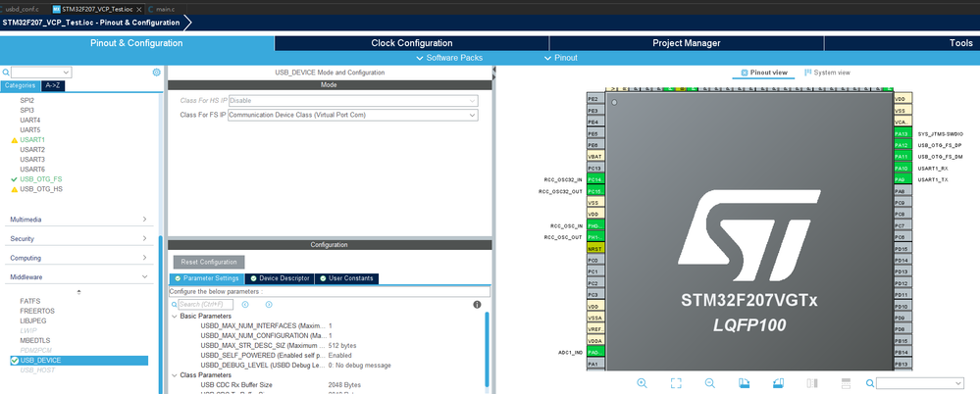Expand the Security category

point(78,238)
